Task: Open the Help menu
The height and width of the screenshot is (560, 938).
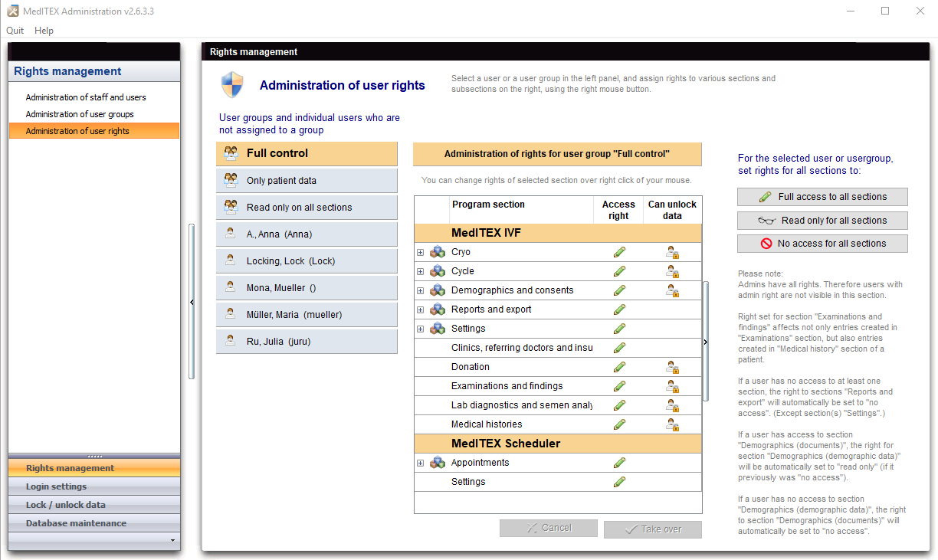Action: coord(44,31)
